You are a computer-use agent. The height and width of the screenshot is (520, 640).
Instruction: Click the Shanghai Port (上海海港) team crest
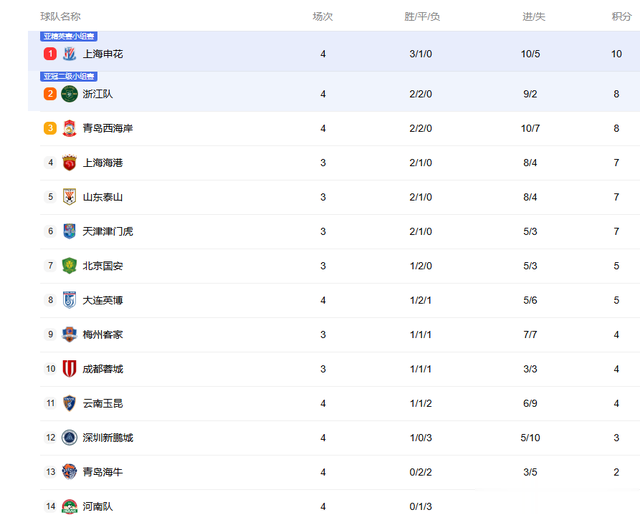tap(69, 162)
